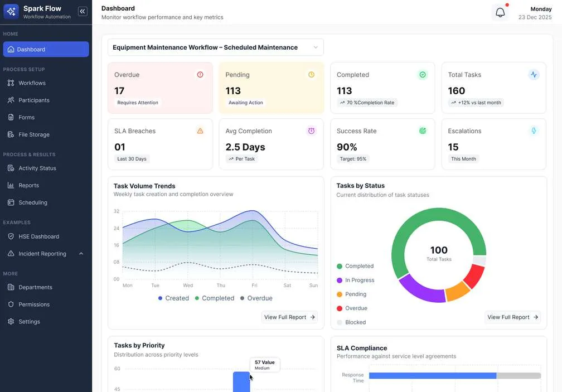Toggle Overdue in Tasks by Status legend
562x392 pixels.
(x=352, y=308)
